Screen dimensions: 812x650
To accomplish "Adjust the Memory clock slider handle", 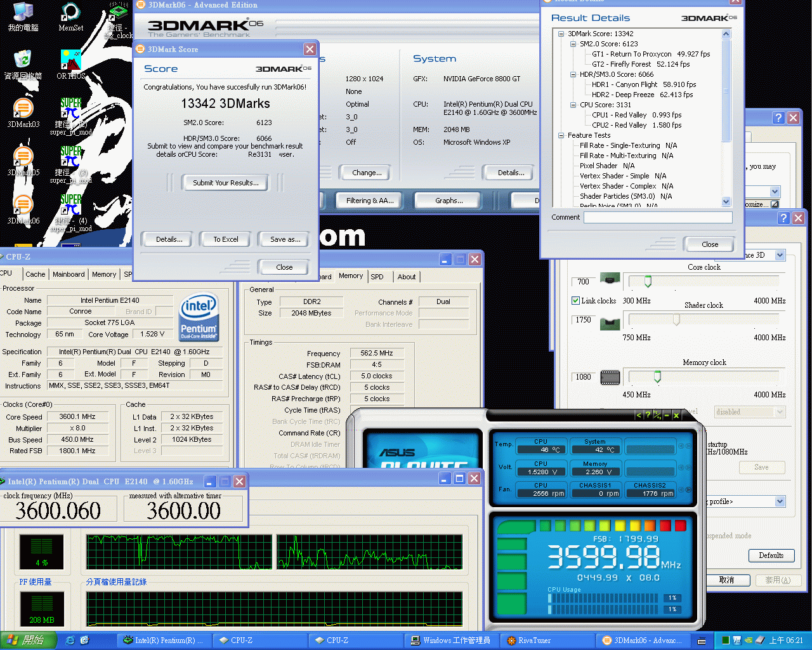I will pos(657,376).
